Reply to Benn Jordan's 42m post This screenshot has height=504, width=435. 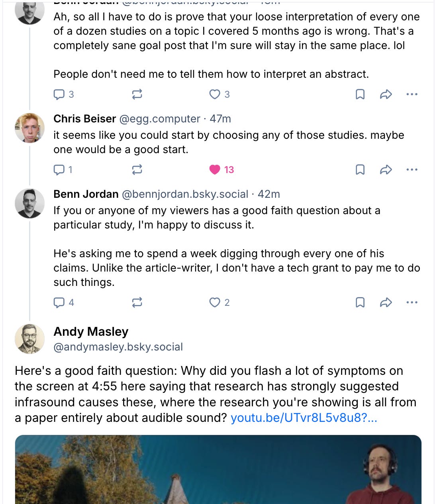point(59,303)
